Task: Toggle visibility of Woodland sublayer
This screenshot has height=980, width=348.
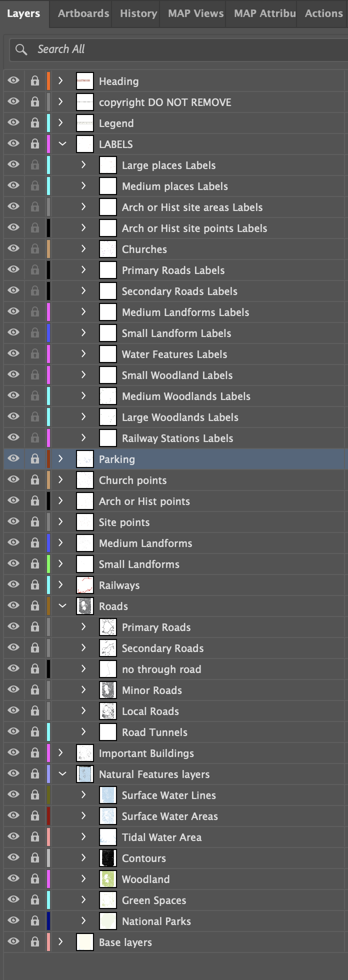Action: pos(13,878)
